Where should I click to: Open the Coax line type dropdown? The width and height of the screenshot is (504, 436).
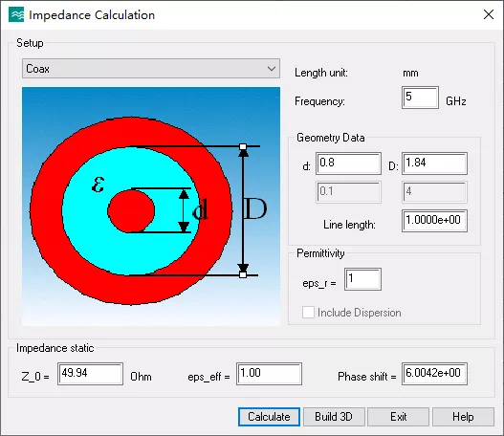[151, 69]
